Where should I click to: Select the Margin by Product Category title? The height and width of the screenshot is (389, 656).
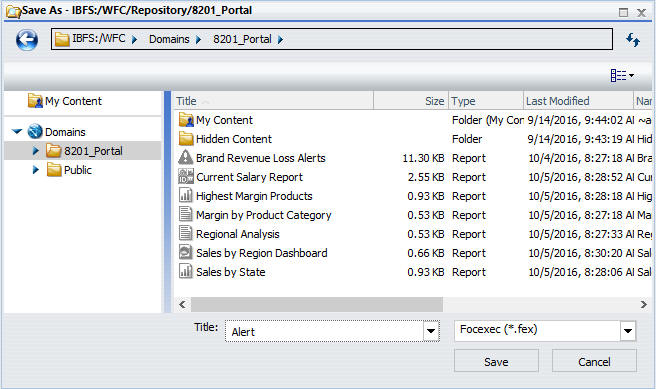tap(264, 215)
